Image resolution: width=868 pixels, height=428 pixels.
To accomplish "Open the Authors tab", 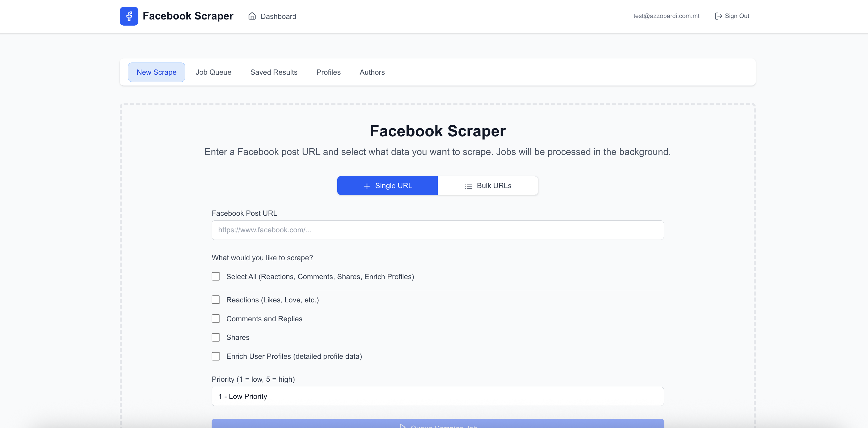I will pos(372,72).
